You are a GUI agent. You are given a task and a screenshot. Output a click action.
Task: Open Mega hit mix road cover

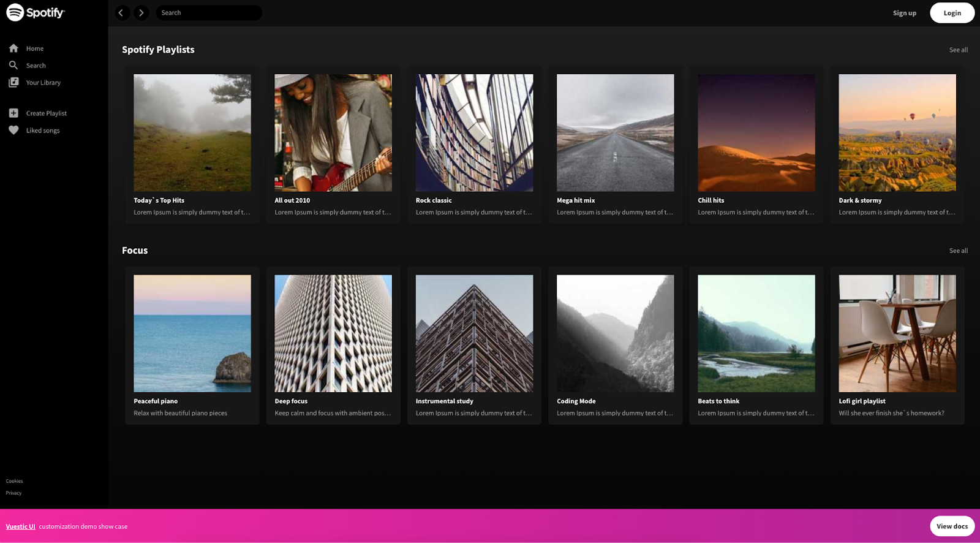[x=615, y=133]
